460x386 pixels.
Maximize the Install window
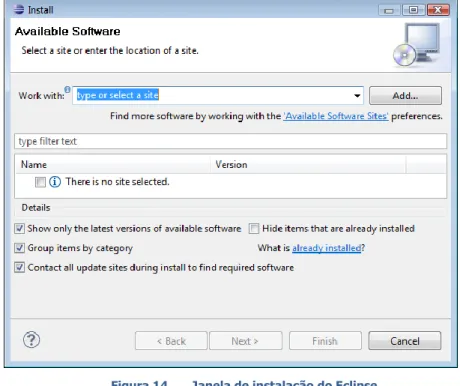[413, 10]
